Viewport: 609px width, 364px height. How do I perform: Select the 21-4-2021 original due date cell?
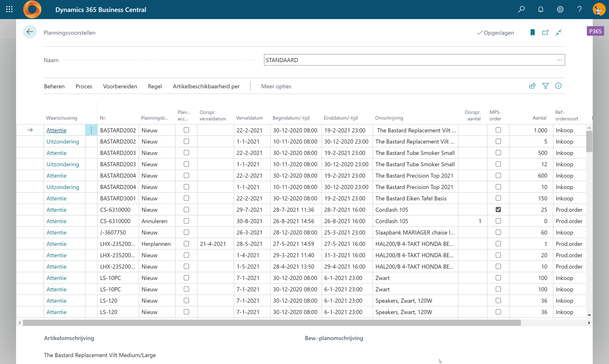point(215,244)
